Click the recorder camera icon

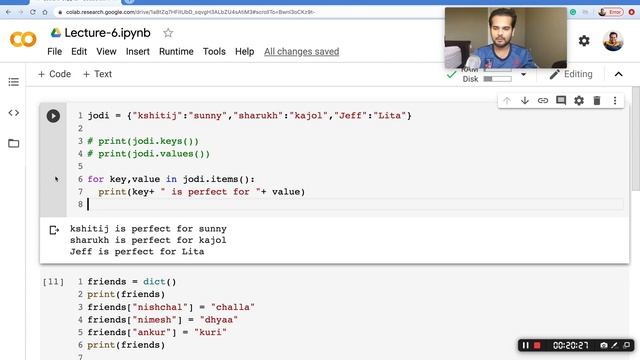604,345
